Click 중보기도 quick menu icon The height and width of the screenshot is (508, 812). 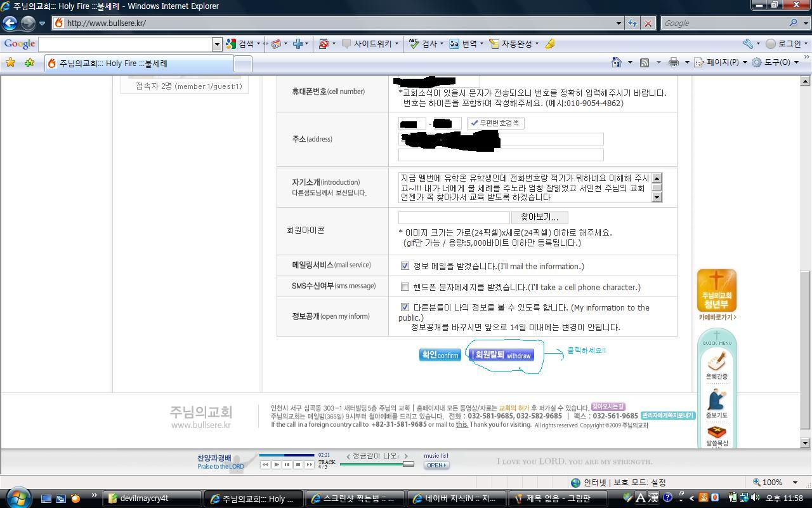(x=716, y=404)
